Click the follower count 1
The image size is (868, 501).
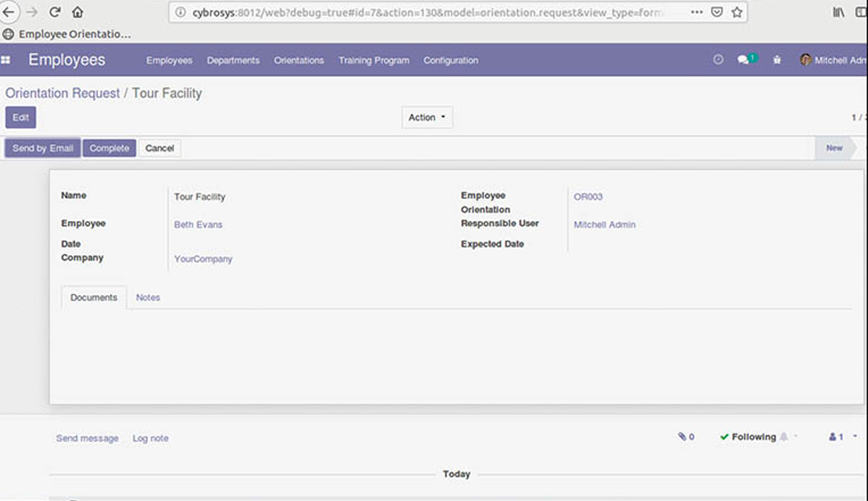tap(841, 437)
